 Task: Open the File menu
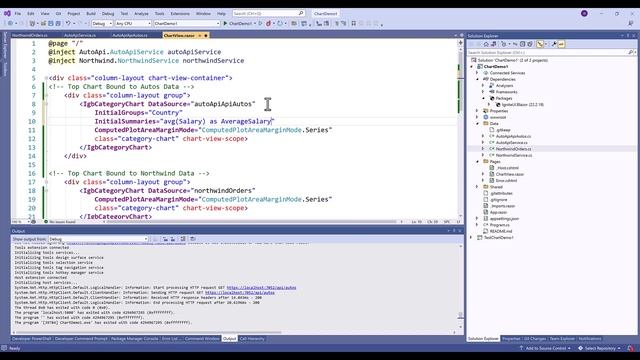coord(18,13)
